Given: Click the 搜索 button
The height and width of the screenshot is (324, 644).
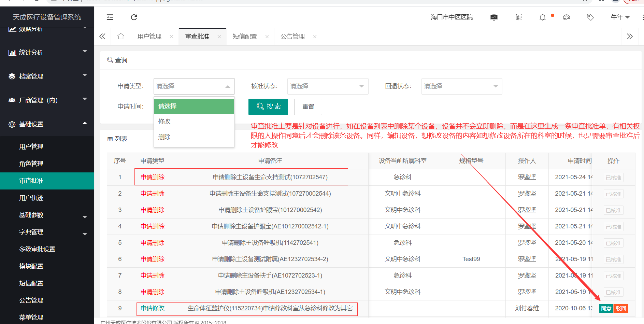Looking at the screenshot, I should tap(268, 107).
